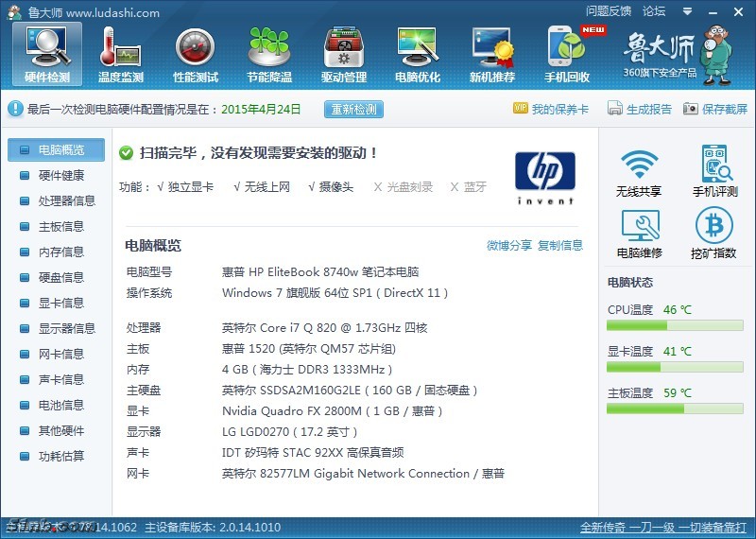The height and width of the screenshot is (539, 756).
Task: Open the 挖矿指数 bitcoin mining index
Action: click(x=714, y=234)
